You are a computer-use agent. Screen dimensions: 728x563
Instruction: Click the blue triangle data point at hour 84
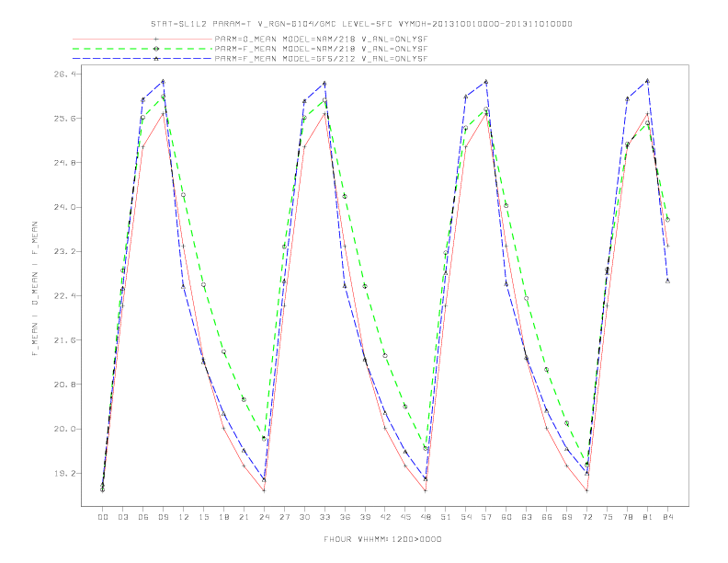[x=667, y=281]
